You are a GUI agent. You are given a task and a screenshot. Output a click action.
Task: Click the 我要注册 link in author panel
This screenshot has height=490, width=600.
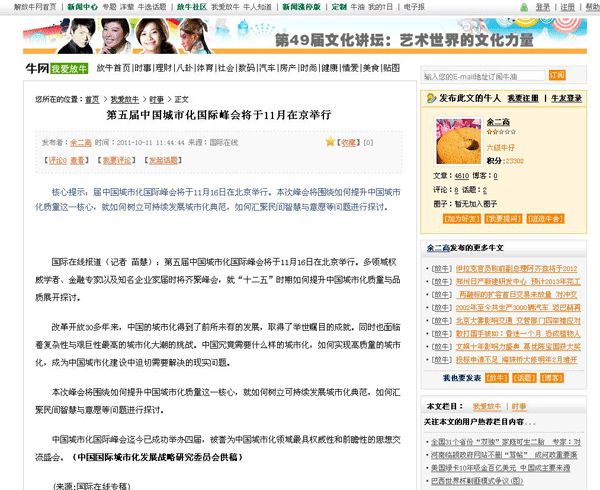coord(523,98)
